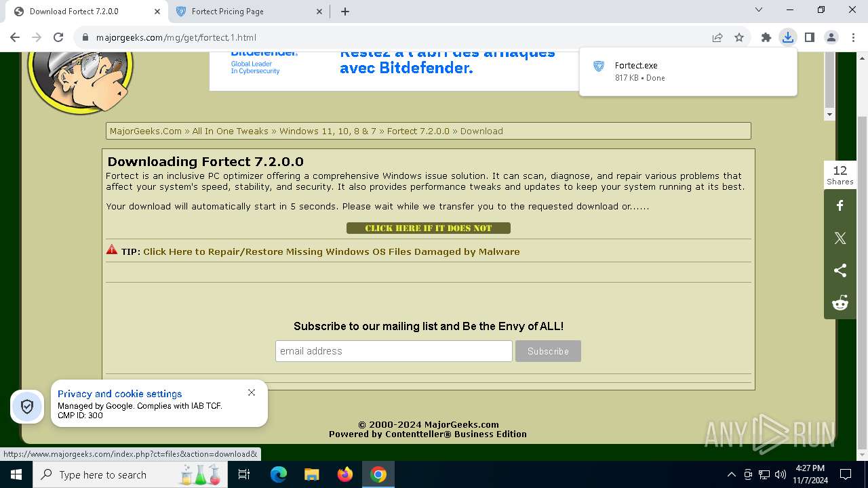Click the Subscribe button
The image size is (868, 488).
tap(548, 351)
